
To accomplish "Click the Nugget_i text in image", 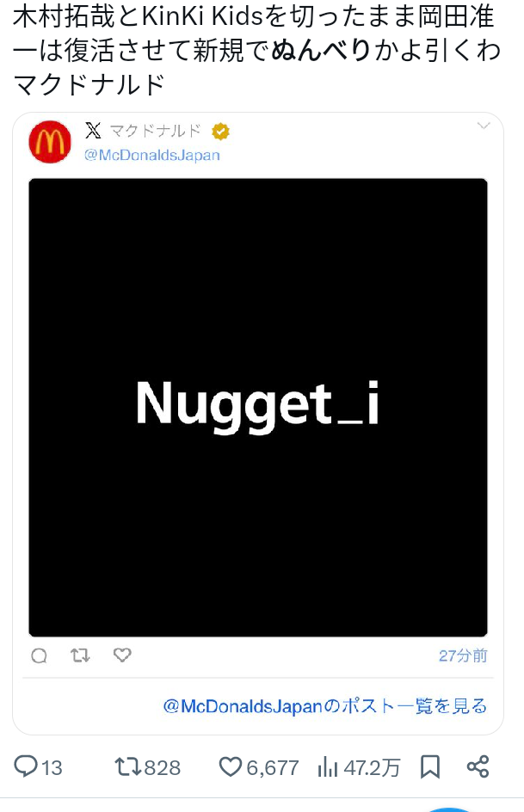I will coord(258,404).
